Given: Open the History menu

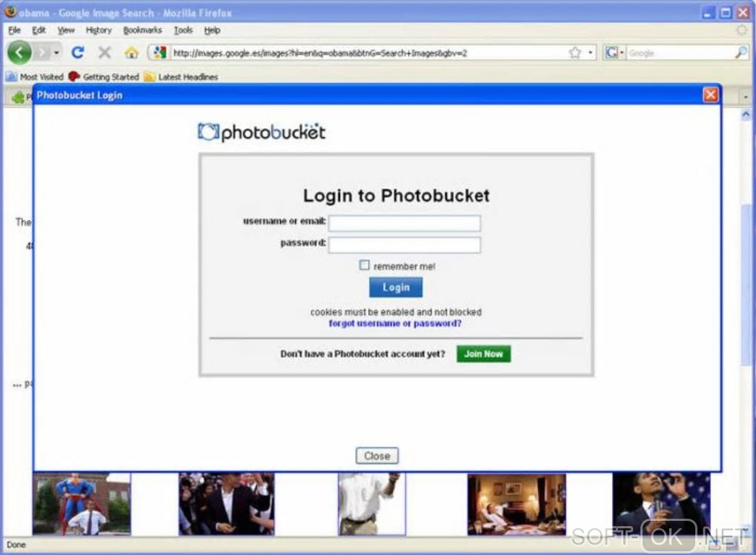Looking at the screenshot, I should click(99, 30).
